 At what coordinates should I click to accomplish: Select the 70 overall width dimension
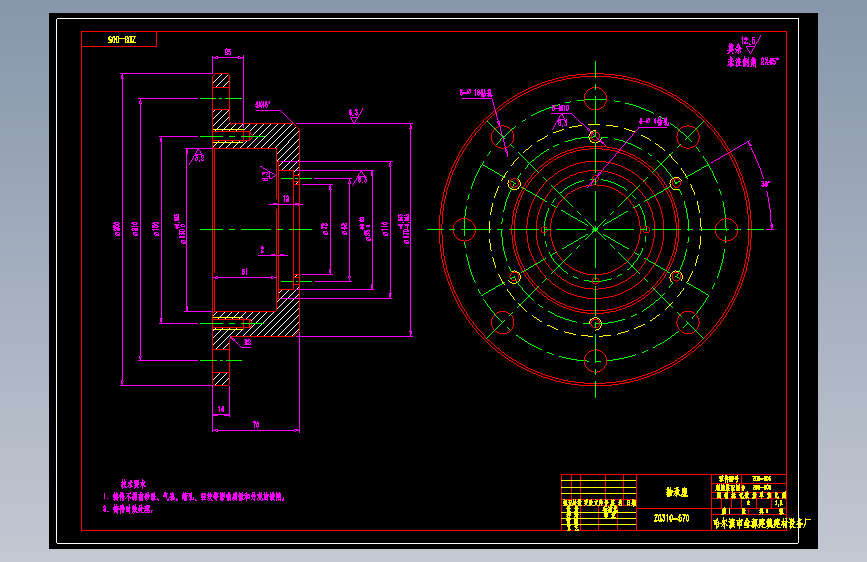pos(256,425)
